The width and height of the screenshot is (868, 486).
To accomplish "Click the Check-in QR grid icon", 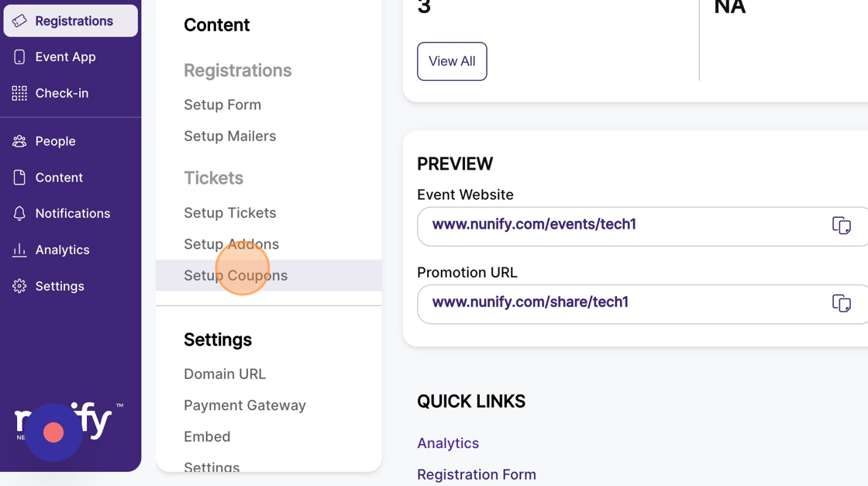I will tap(19, 94).
